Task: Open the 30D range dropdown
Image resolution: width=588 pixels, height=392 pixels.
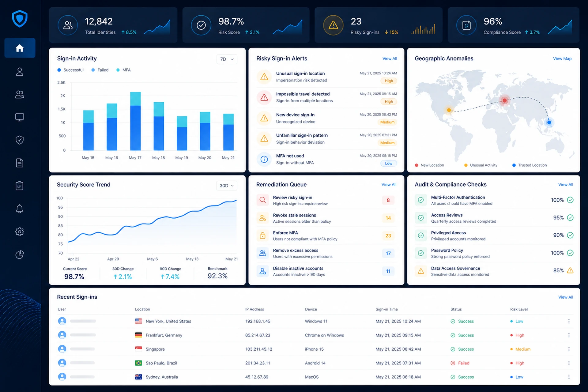Action: 227,186
